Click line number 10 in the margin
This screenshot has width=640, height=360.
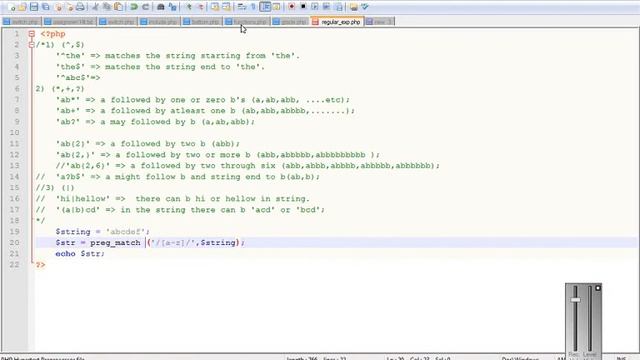tap(14, 133)
